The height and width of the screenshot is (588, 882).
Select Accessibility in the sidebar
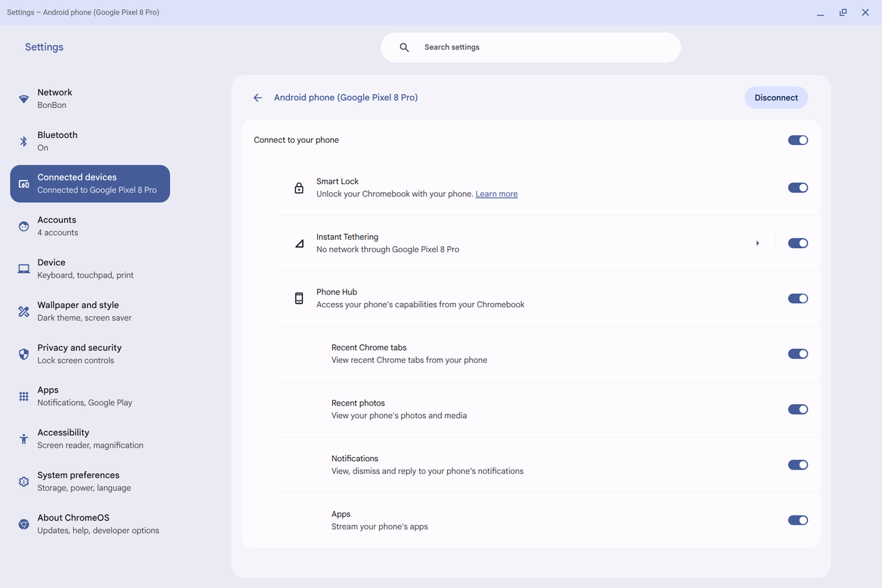pos(90,439)
